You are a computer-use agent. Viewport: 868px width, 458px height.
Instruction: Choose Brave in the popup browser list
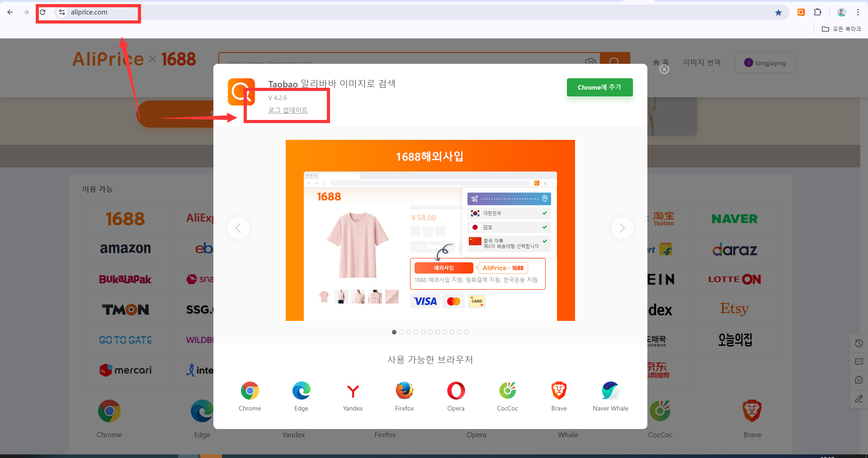click(x=559, y=396)
